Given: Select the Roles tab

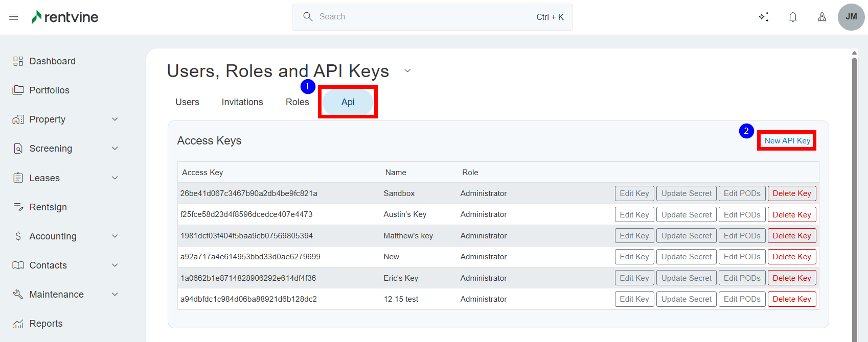Looking at the screenshot, I should click(x=297, y=102).
